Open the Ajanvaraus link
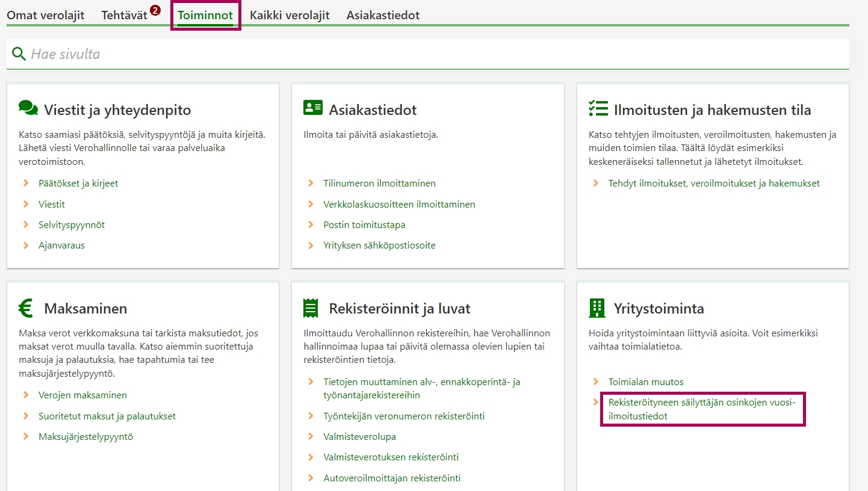This screenshot has width=868, height=491. pyautogui.click(x=61, y=245)
